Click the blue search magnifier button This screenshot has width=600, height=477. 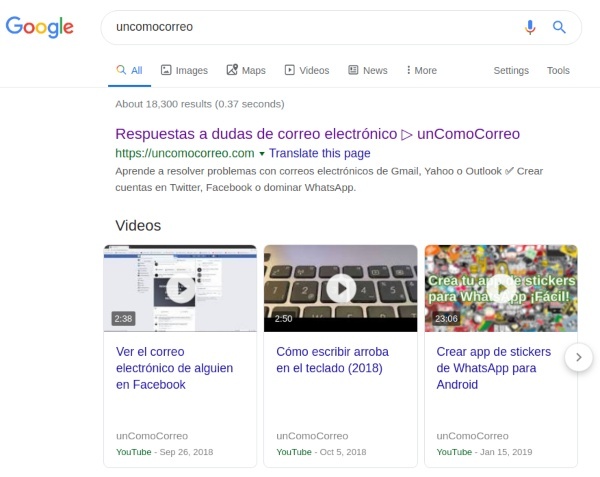tap(559, 27)
